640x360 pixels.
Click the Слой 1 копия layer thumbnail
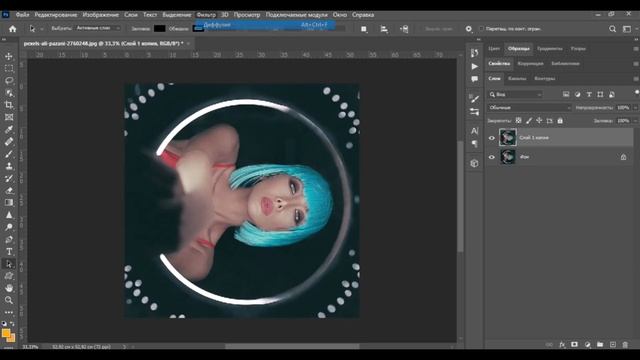pos(508,138)
